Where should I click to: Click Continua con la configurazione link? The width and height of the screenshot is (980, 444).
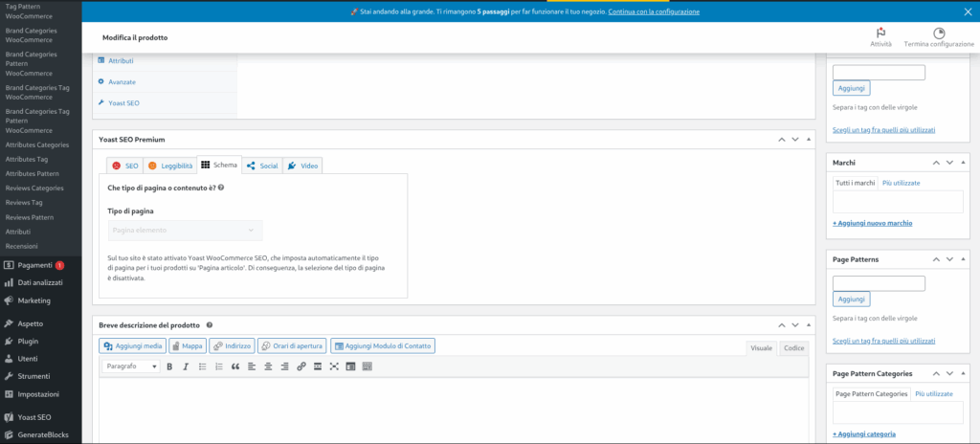(654, 11)
